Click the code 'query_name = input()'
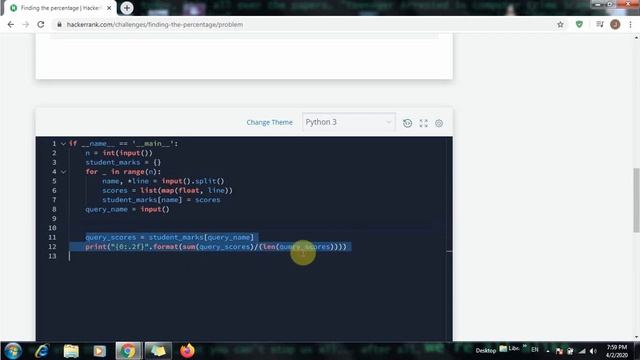Viewport: 640px width, 360px height. pyautogui.click(x=127, y=209)
